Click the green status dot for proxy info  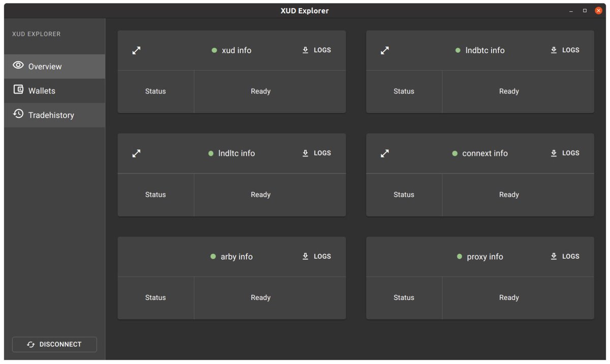point(459,257)
